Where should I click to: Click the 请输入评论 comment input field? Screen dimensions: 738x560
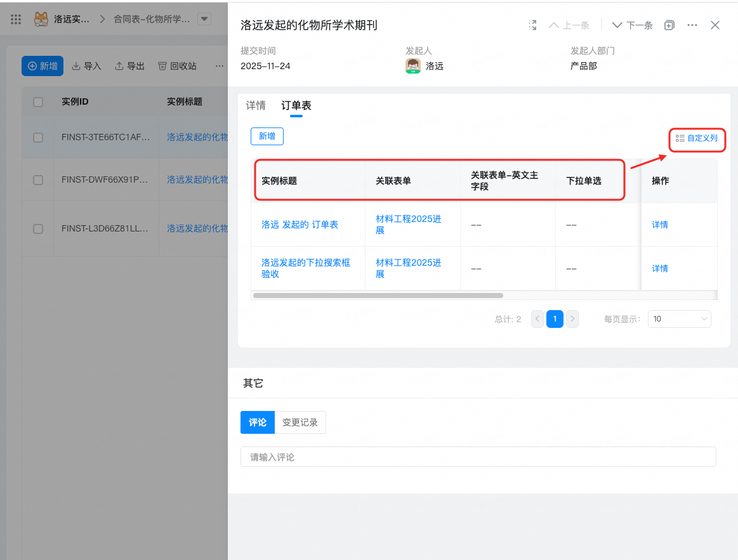point(478,457)
